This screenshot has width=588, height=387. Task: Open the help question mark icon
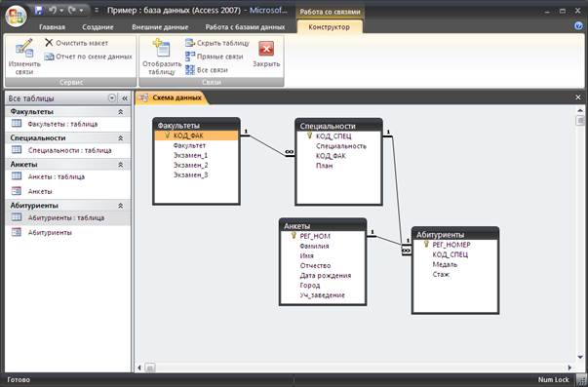point(578,26)
